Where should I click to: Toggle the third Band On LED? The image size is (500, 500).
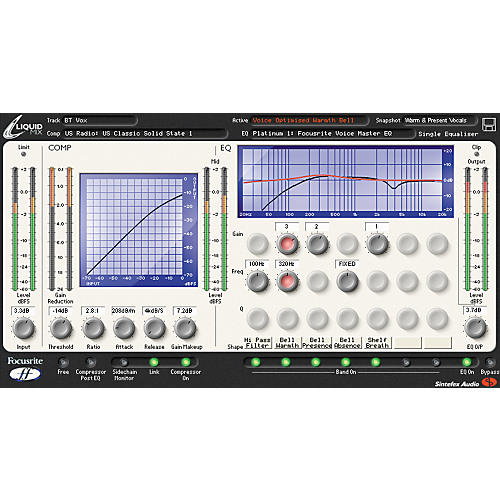[x=316, y=362]
